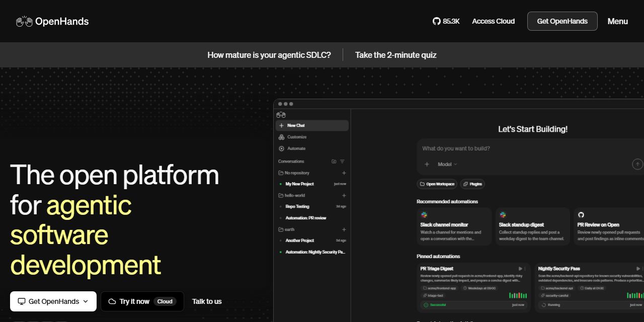The width and height of the screenshot is (644, 322).
Task: Click the new folder icon beside Conversations
Action: pos(334,162)
